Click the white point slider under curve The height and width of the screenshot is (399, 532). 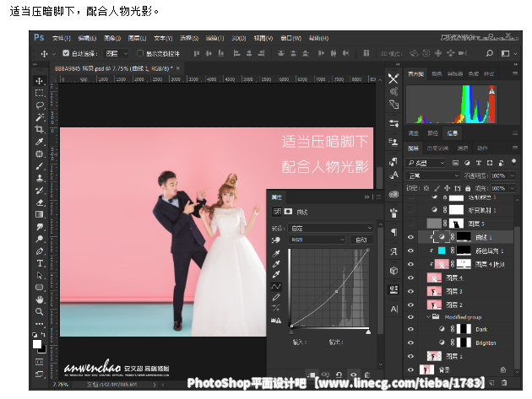click(x=368, y=332)
